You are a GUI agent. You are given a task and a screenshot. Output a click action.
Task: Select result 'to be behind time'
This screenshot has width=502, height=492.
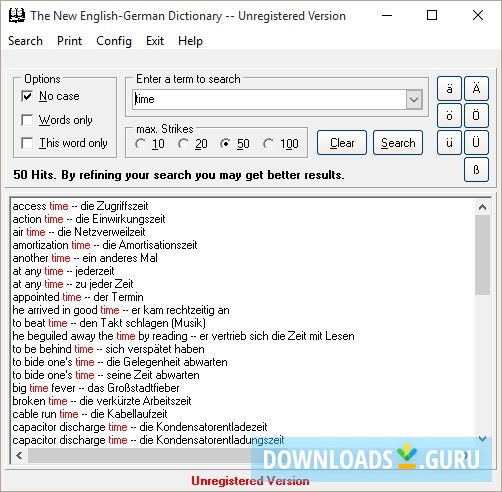tap(109, 349)
